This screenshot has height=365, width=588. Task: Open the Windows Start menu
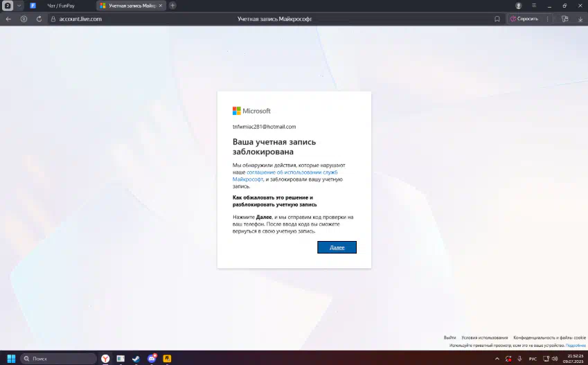pos(11,358)
